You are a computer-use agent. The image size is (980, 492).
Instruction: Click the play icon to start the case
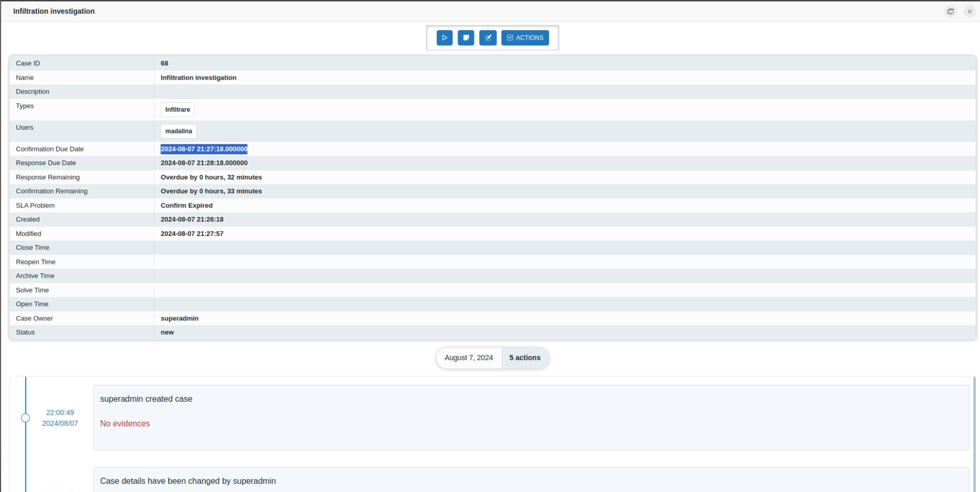[x=444, y=38]
